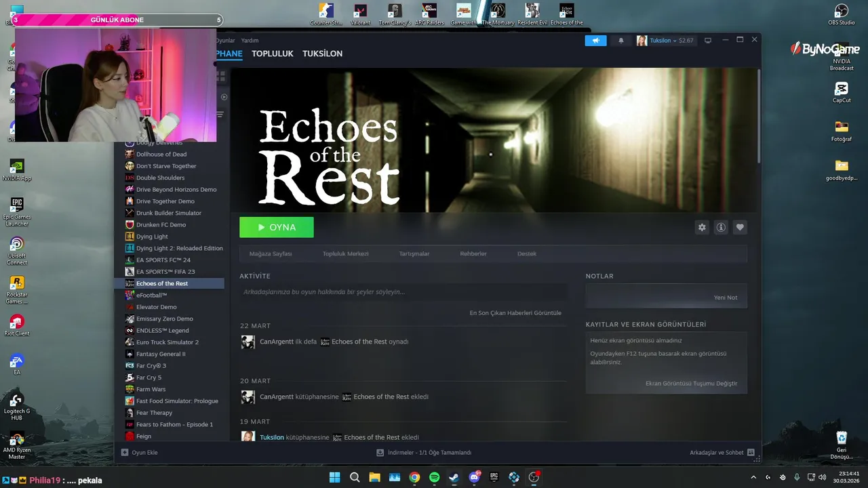The width and height of the screenshot is (868, 488).
Task: Open Valorant desktop shortcut
Action: click(x=361, y=14)
